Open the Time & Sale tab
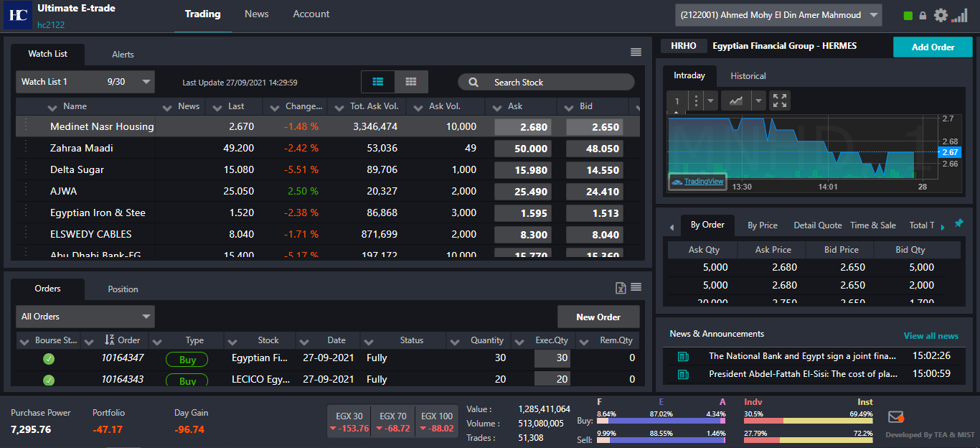This screenshot has height=448, width=980. (873, 225)
